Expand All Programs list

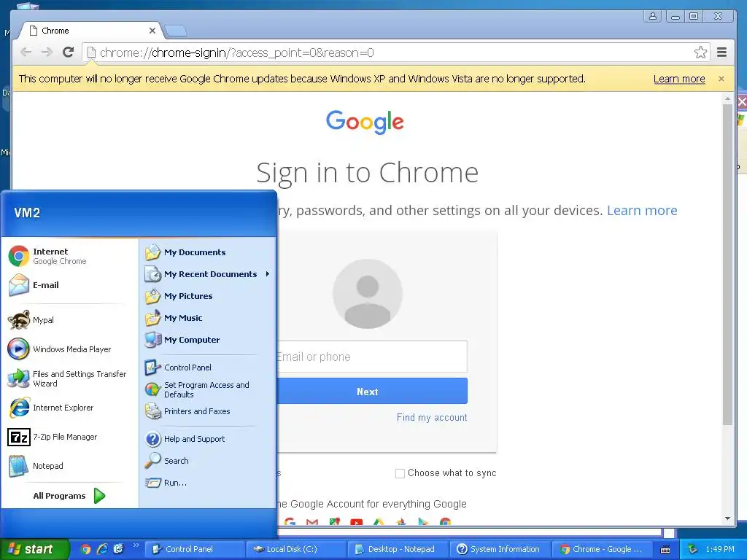[69, 496]
